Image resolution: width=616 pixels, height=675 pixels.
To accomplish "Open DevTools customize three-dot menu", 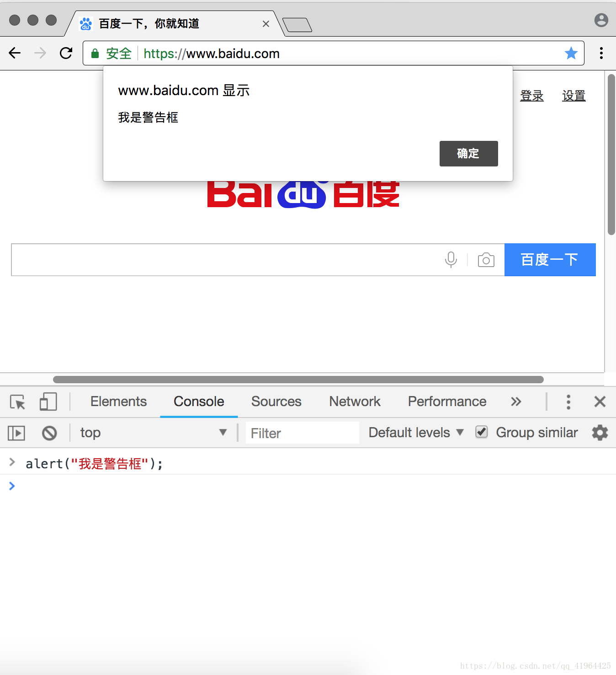I will coord(568,402).
